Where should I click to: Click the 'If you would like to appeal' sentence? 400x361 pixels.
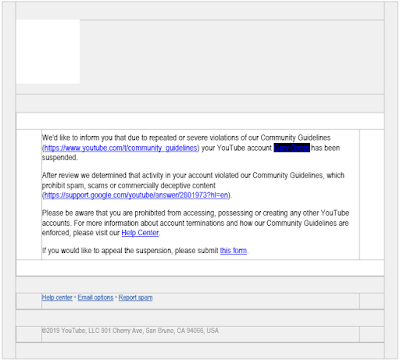(145, 250)
